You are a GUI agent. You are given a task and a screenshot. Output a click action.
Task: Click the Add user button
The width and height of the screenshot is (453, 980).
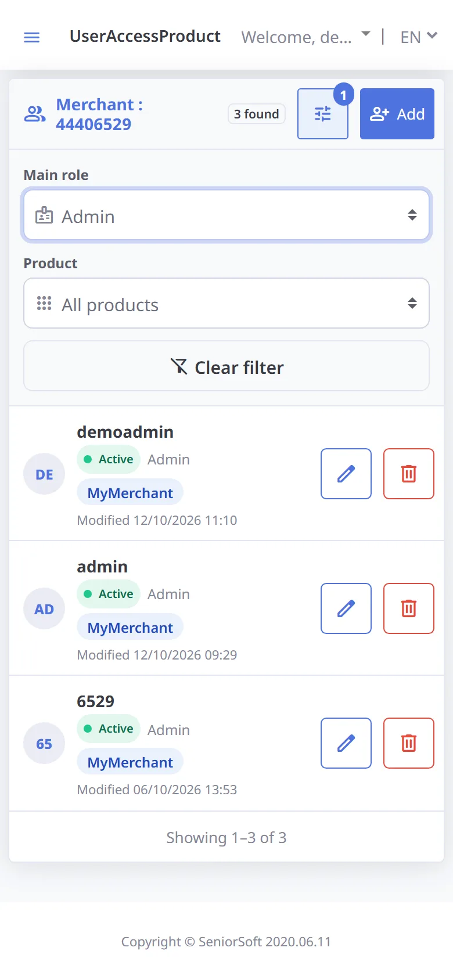point(397,114)
